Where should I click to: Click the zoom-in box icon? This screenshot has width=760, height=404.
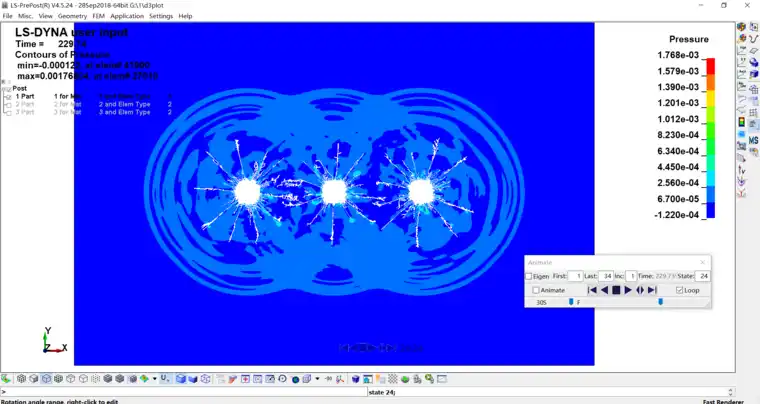coord(246,379)
